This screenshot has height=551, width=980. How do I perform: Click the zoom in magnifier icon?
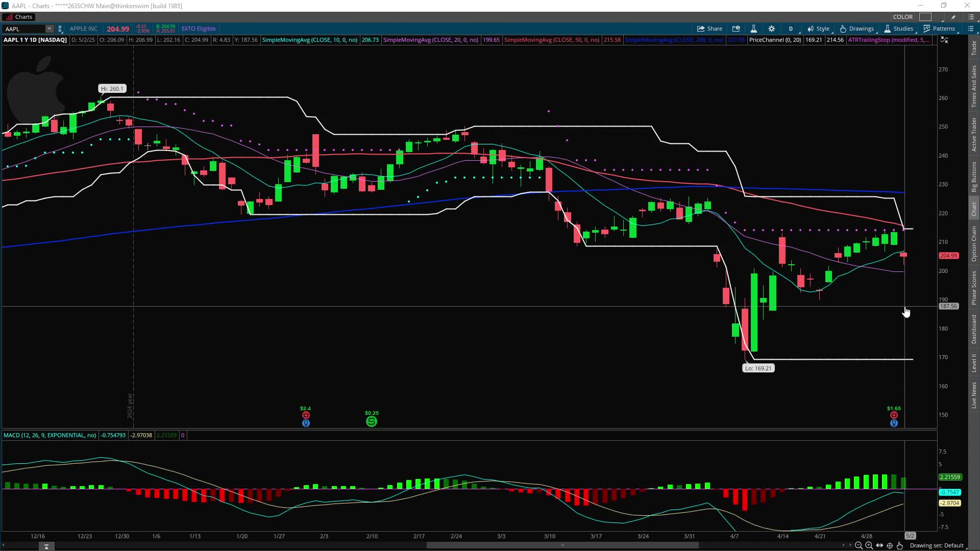pos(869,545)
